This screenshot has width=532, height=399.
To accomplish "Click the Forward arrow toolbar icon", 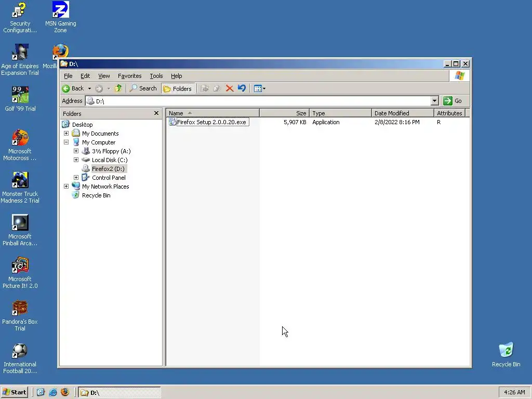I will pos(99,88).
